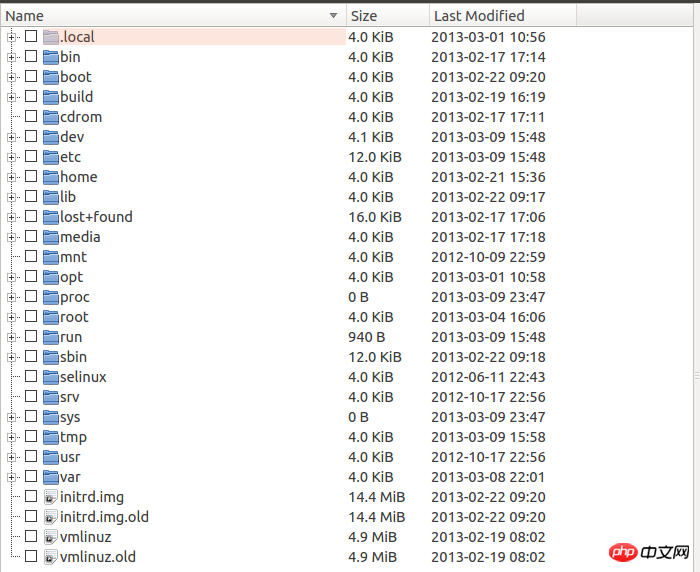Click the cdrom folder icon

click(51, 117)
